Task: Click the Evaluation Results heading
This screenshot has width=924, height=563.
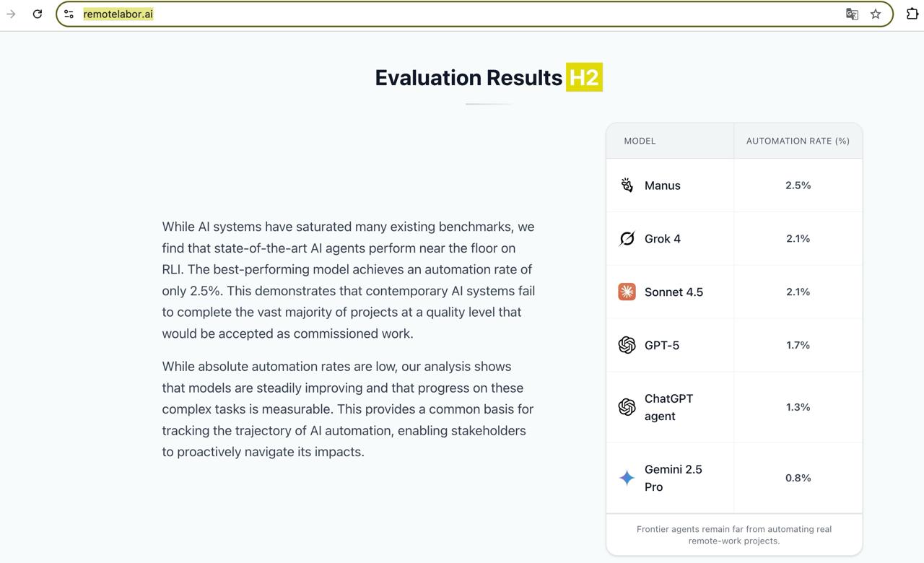Action: click(x=468, y=78)
